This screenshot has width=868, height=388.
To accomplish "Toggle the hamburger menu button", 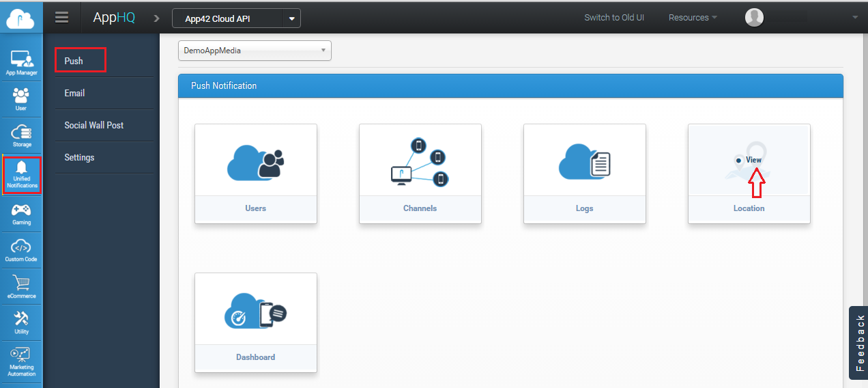I will [62, 18].
